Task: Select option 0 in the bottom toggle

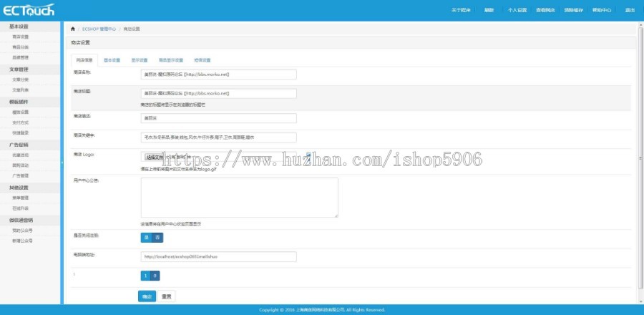Action: coord(155,276)
